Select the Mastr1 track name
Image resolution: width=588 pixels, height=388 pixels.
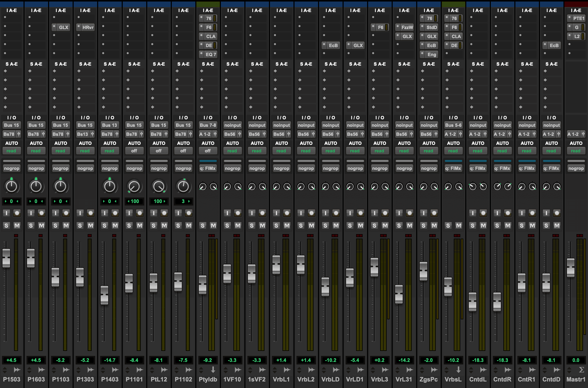(576, 379)
